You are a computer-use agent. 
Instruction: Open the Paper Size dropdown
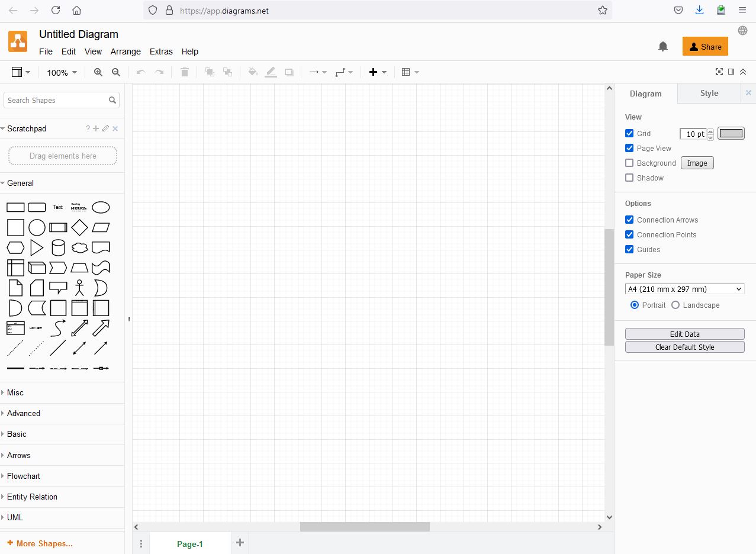(684, 289)
